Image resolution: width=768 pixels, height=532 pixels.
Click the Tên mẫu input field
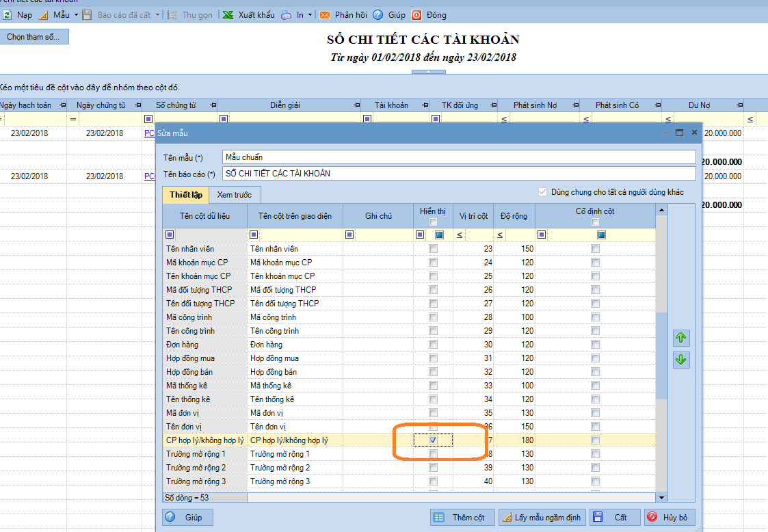(x=458, y=157)
